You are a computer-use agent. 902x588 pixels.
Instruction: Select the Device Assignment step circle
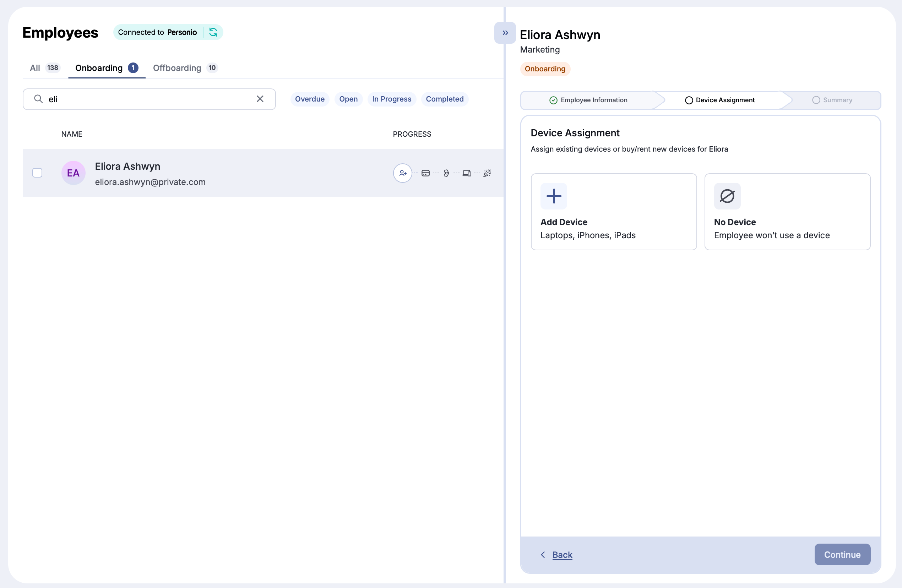coord(689,100)
